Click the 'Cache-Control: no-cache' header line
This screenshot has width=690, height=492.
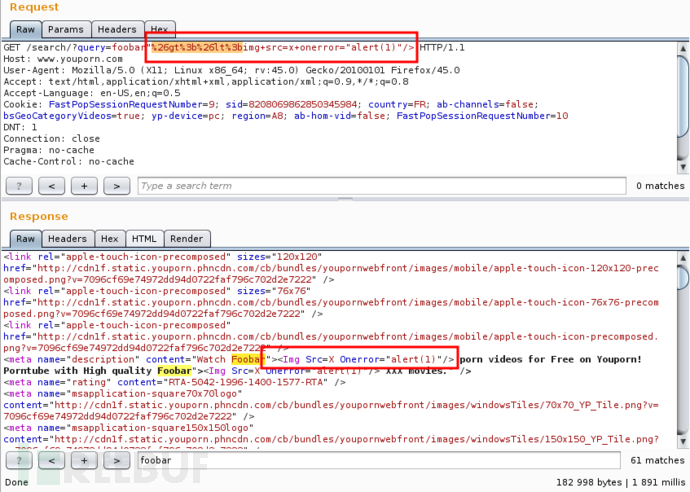69,162
